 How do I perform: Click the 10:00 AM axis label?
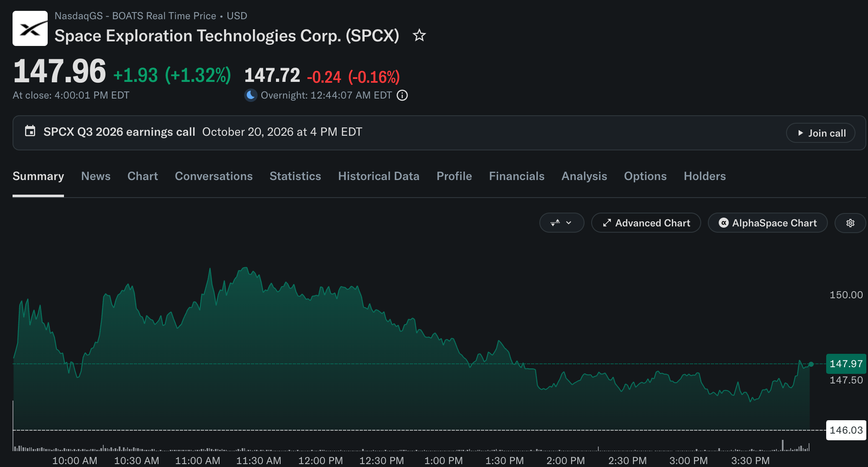tap(74, 461)
